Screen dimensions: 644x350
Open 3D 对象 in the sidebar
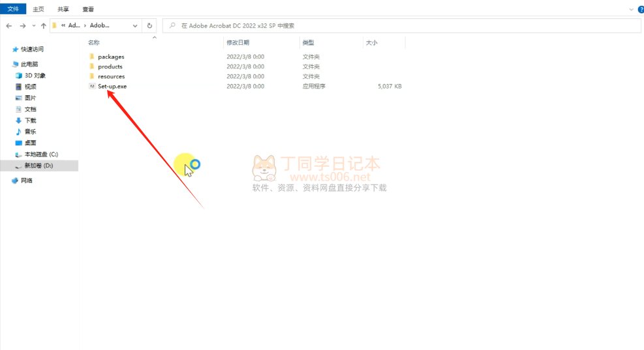[35, 76]
